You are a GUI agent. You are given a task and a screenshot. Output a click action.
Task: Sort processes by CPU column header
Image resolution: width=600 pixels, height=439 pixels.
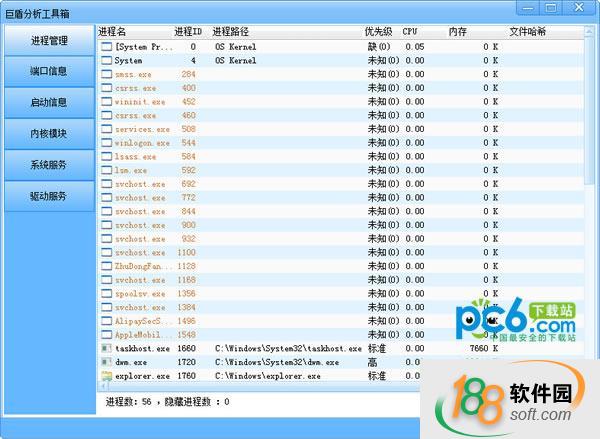[410, 32]
